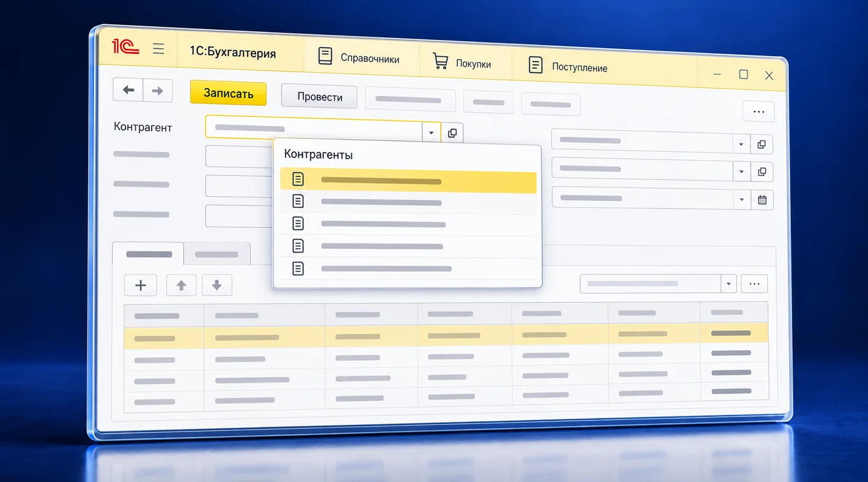Go back with the left arrow
Image resolution: width=868 pixels, height=482 pixels.
tap(128, 90)
